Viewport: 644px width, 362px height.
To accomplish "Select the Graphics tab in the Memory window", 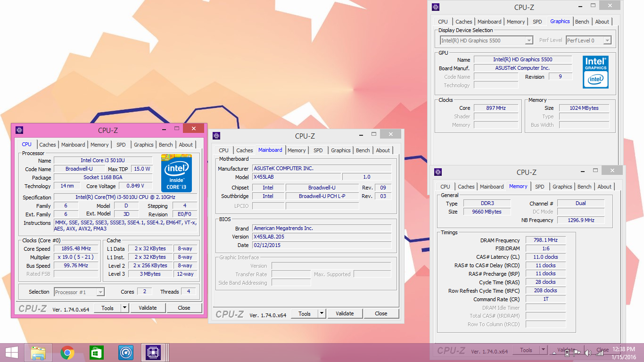I will coord(562,187).
